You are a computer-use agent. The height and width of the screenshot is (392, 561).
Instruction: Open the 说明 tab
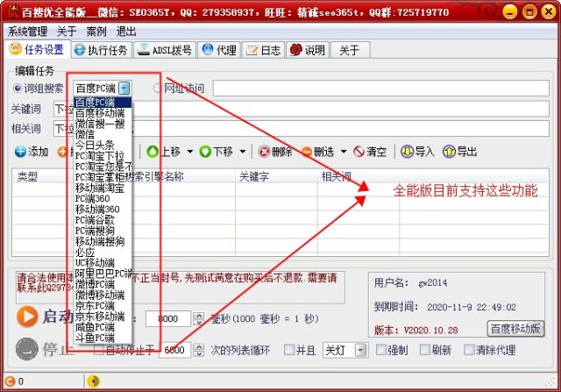308,50
